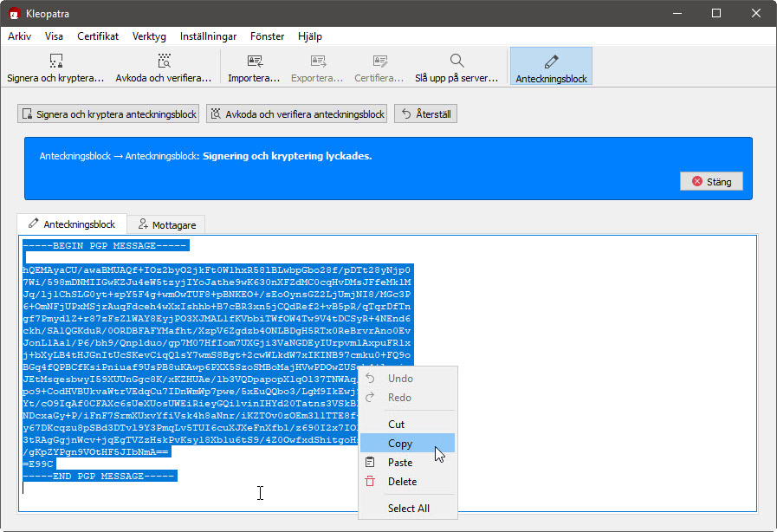Select the Anteckningsblock tab
Image resolution: width=777 pixels, height=532 pixels.
(x=72, y=224)
